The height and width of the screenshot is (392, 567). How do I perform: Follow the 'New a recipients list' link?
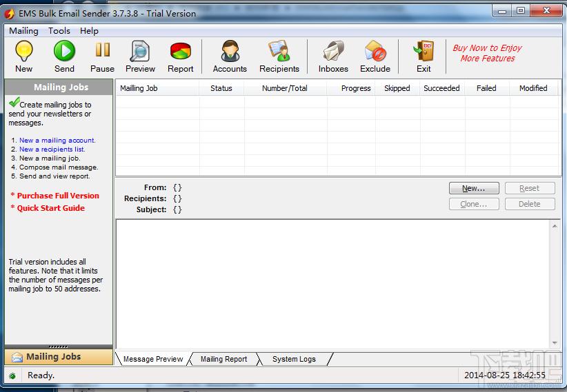(x=52, y=149)
